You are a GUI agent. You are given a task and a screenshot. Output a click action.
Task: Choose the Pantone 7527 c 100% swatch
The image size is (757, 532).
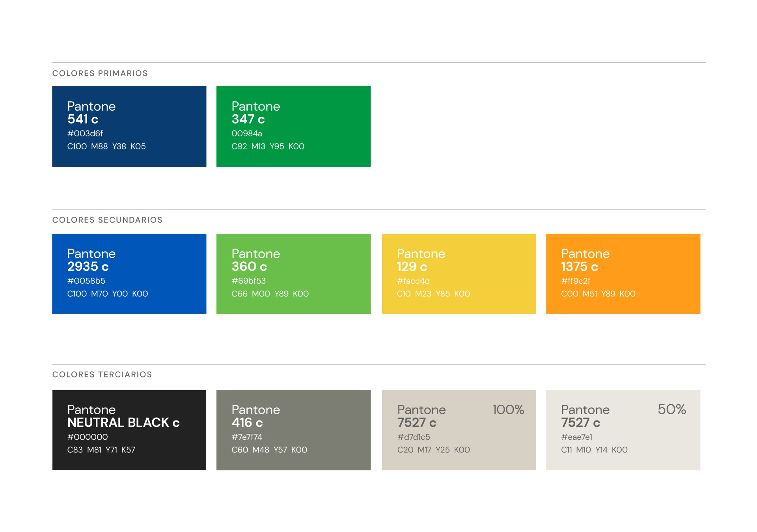[x=459, y=430]
